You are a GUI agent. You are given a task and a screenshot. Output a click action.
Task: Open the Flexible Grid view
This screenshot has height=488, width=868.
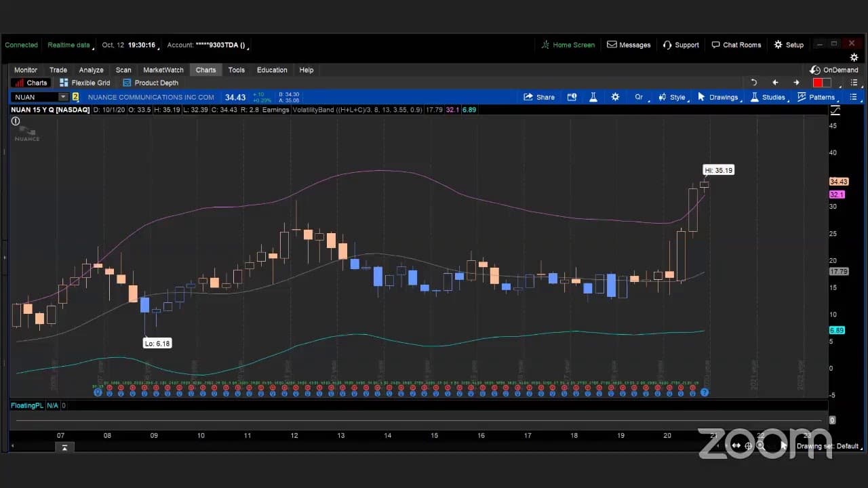click(x=84, y=83)
